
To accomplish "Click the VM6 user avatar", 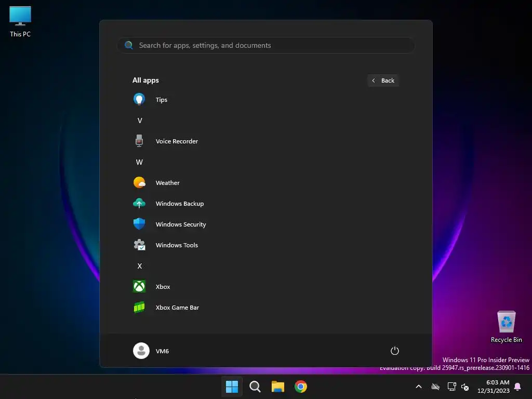I will tap(141, 351).
